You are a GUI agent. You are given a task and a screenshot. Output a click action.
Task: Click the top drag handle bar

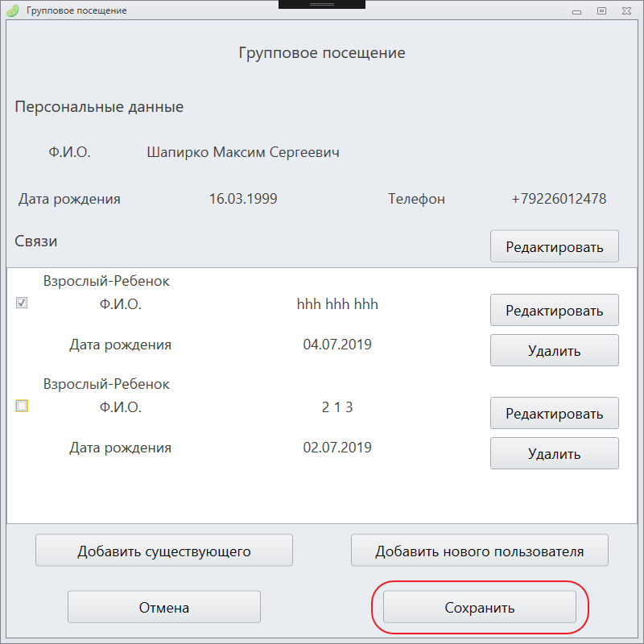(321, 4)
